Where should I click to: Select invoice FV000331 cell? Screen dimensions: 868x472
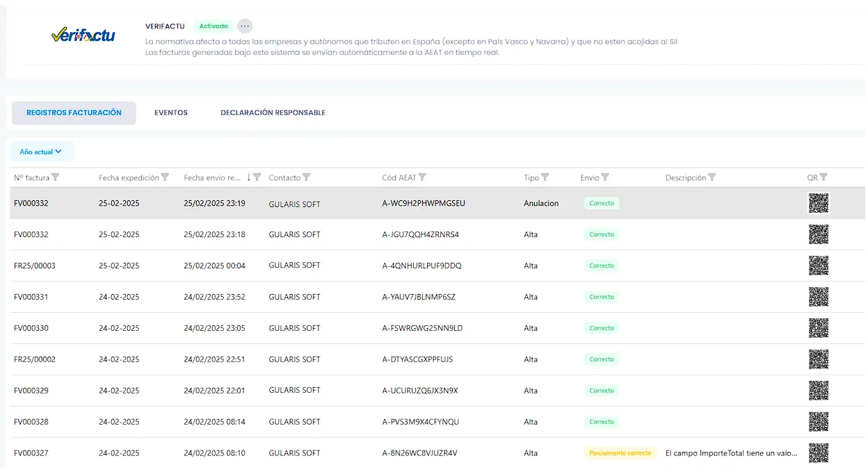(x=31, y=297)
